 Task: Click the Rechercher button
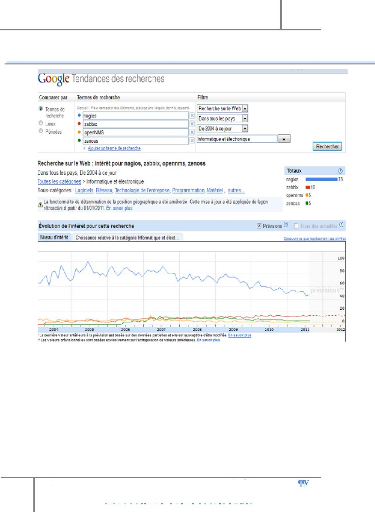point(327,146)
